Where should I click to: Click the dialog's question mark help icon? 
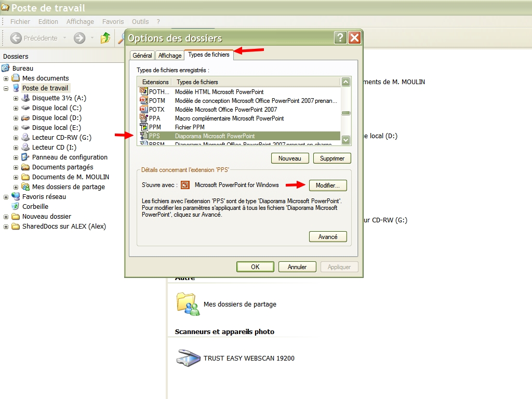point(340,38)
